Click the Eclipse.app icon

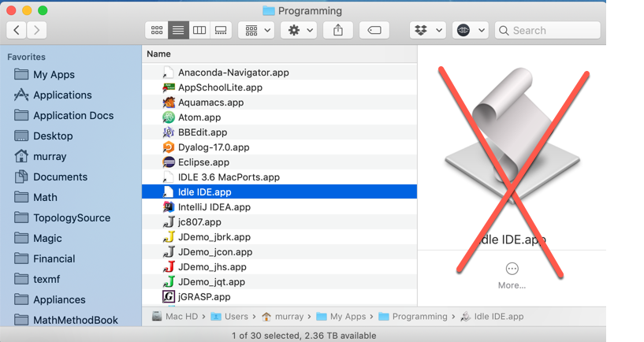click(169, 162)
